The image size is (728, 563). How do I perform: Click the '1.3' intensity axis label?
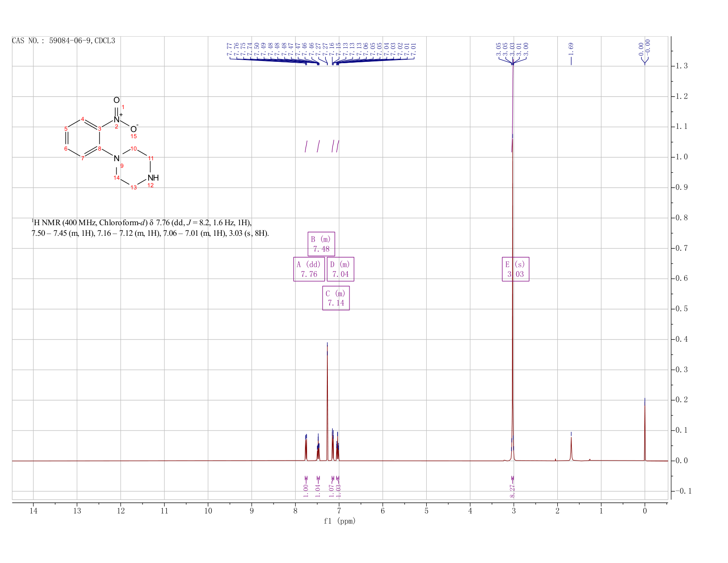682,66
